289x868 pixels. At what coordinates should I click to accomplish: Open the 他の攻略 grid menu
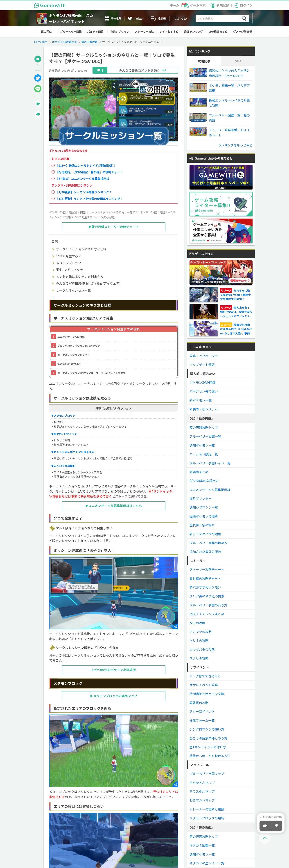coord(113,18)
